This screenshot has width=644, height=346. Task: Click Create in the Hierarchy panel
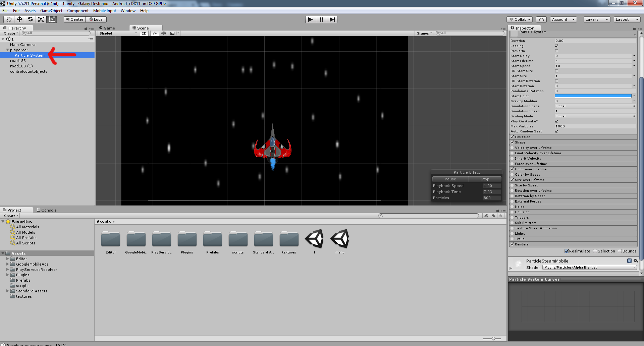10,33
